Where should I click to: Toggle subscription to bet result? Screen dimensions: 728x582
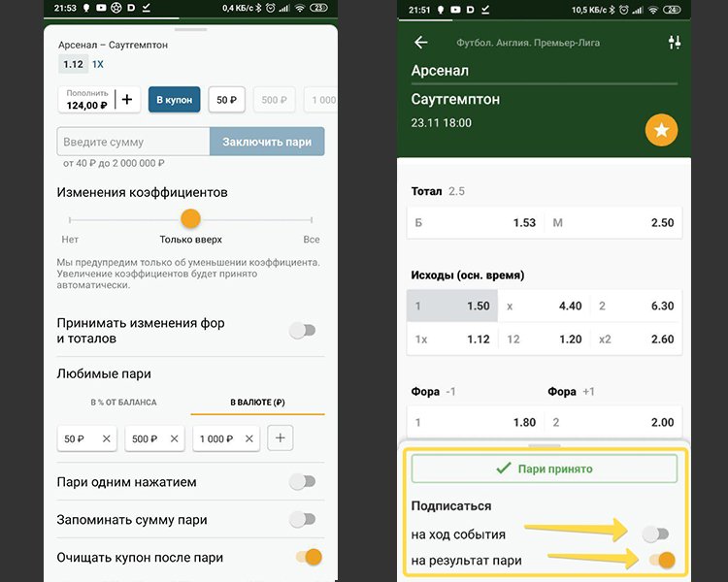(662, 561)
